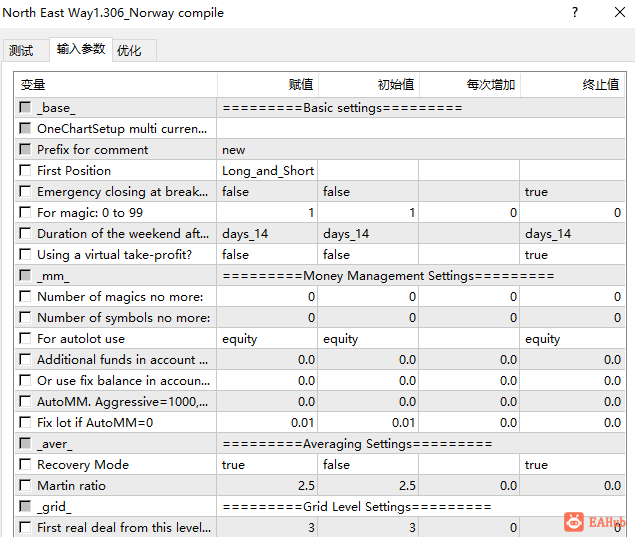635x537 pixels.
Task: Change Recovery Mode true value
Action: point(267,465)
